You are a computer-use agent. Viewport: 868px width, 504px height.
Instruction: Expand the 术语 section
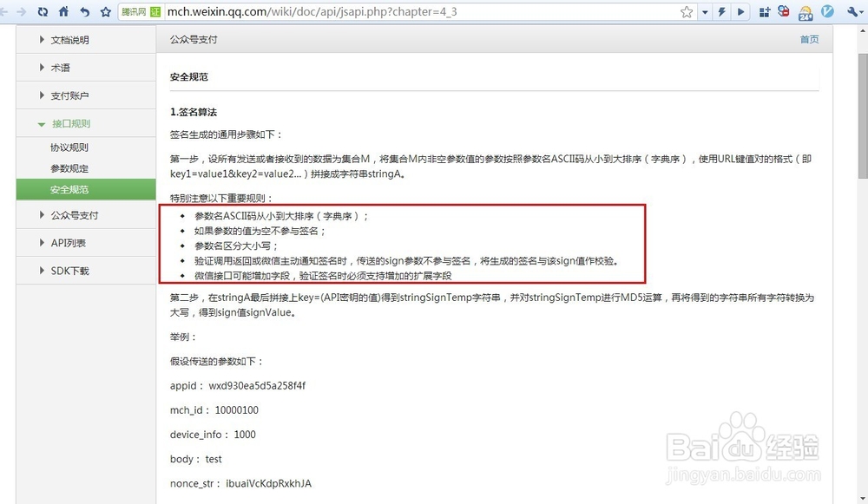pos(86,68)
